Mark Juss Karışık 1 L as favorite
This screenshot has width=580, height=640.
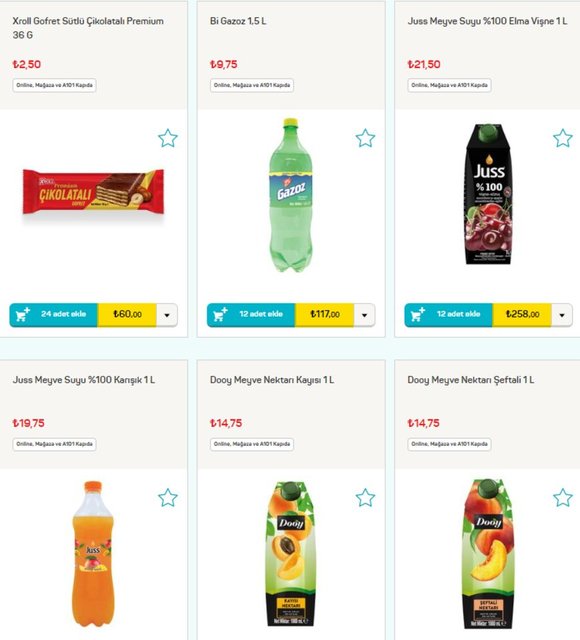(168, 498)
